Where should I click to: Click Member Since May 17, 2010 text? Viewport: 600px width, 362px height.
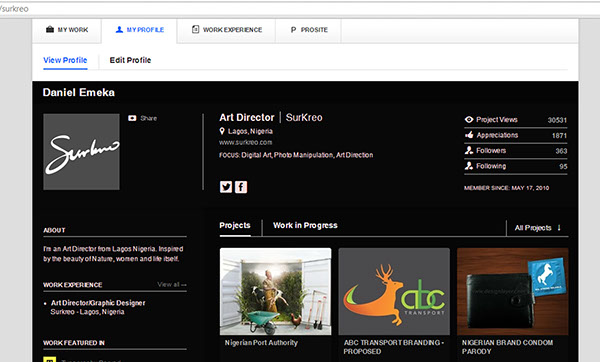coord(507,188)
